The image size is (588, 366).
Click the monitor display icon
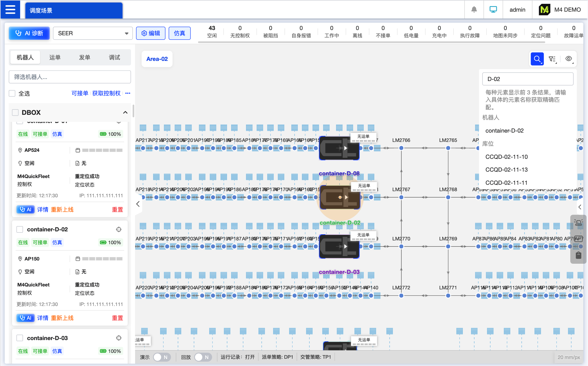click(x=493, y=10)
